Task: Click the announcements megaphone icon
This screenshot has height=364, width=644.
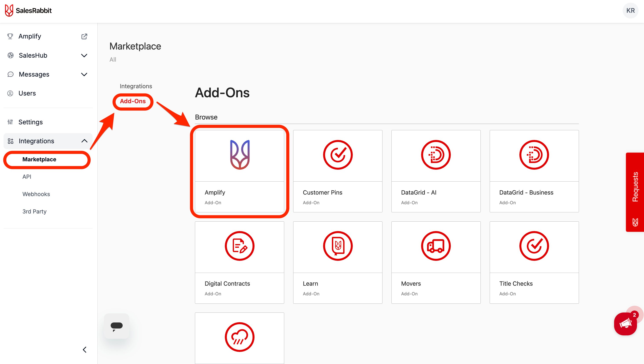Action: [626, 324]
